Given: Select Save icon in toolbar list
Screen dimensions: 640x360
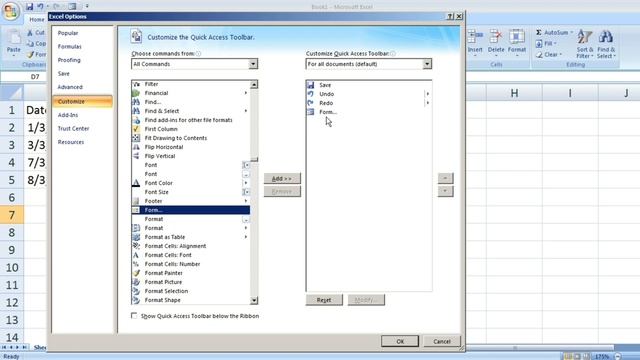Looking at the screenshot, I should click(x=311, y=85).
